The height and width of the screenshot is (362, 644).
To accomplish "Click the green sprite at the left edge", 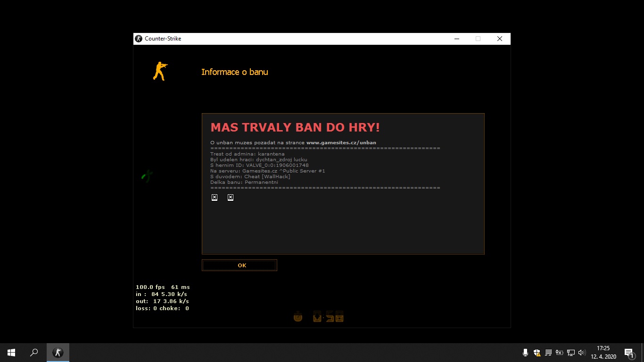I will (x=147, y=176).
